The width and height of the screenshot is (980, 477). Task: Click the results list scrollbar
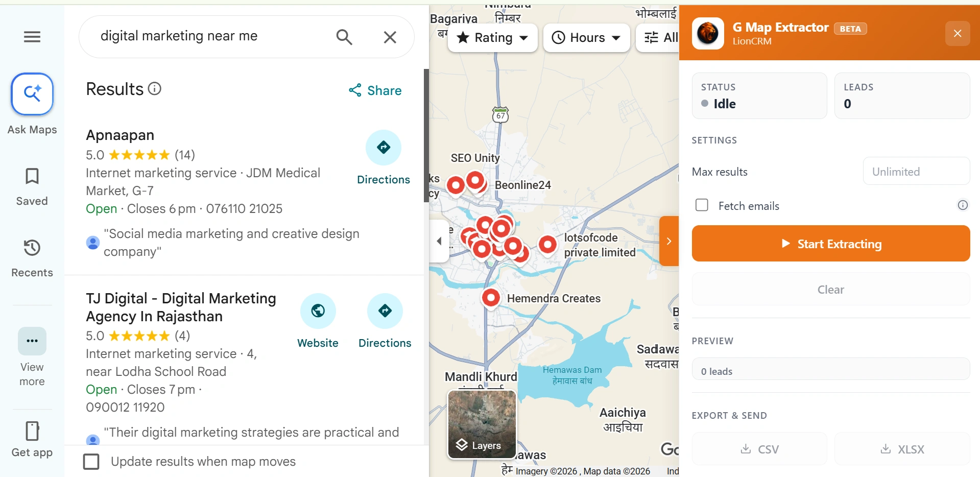(x=426, y=135)
